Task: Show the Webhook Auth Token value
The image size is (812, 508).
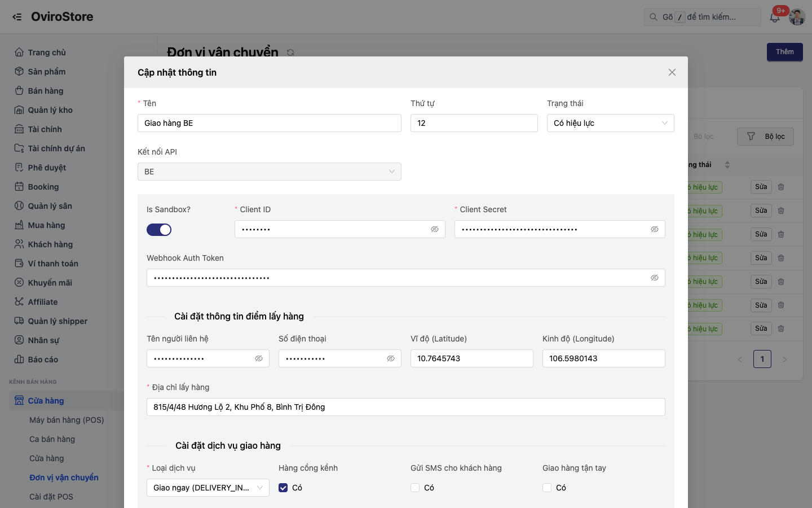Action: point(655,278)
